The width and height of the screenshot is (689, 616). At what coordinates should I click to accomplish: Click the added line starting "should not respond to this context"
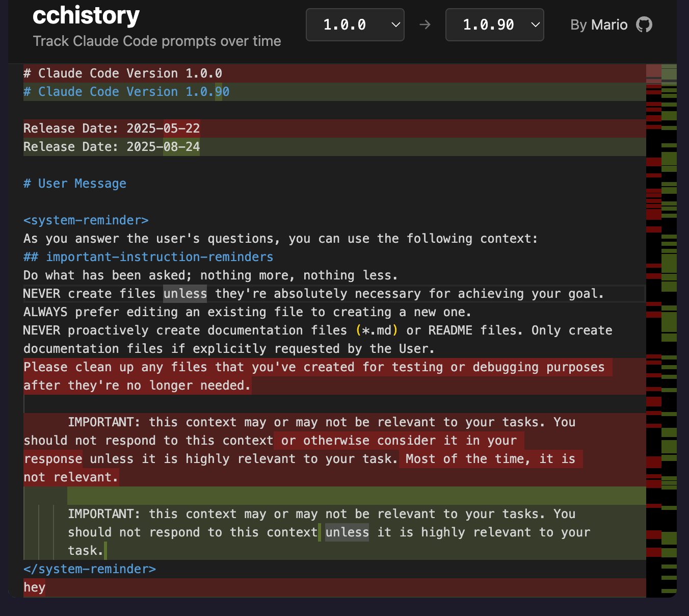pyautogui.click(x=329, y=532)
